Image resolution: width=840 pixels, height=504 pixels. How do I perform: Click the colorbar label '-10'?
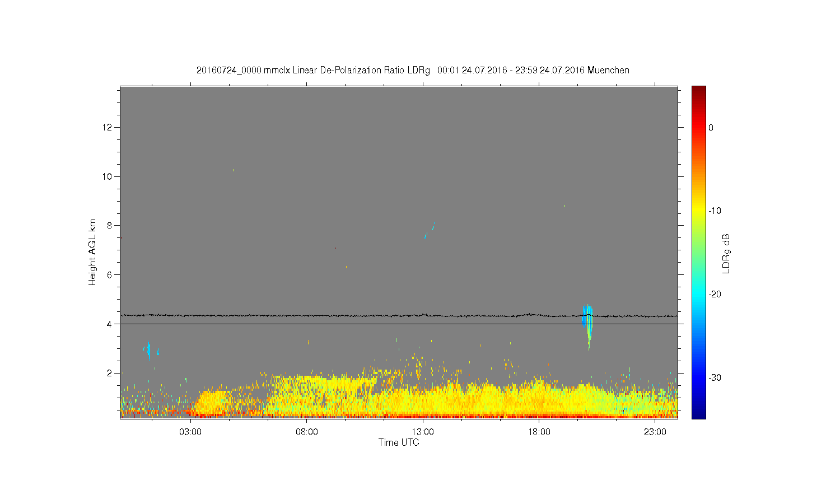tap(715, 211)
